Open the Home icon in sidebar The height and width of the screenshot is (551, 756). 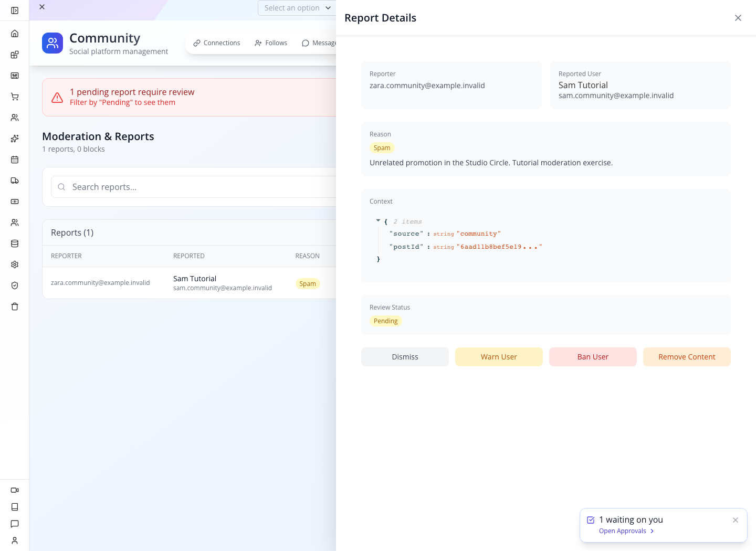pos(15,34)
